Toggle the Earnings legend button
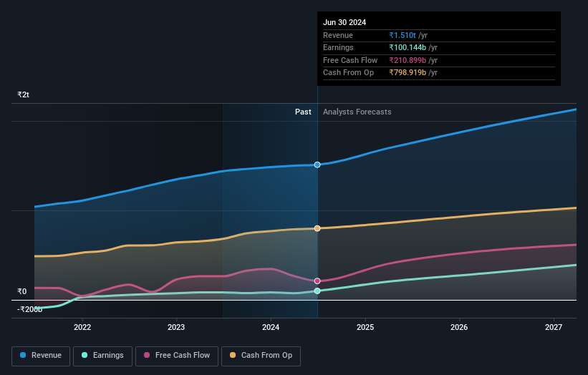The width and height of the screenshot is (588, 375). coord(102,356)
